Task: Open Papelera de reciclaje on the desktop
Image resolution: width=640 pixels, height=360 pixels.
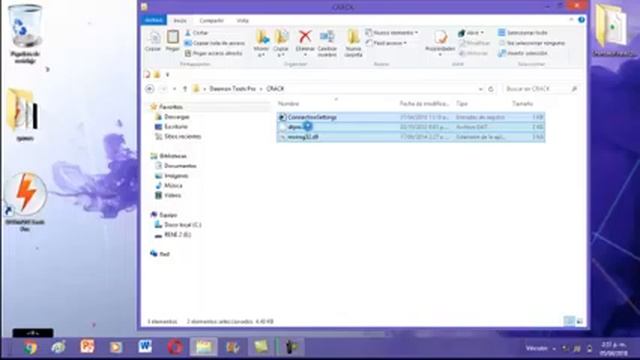Action: [x=25, y=33]
